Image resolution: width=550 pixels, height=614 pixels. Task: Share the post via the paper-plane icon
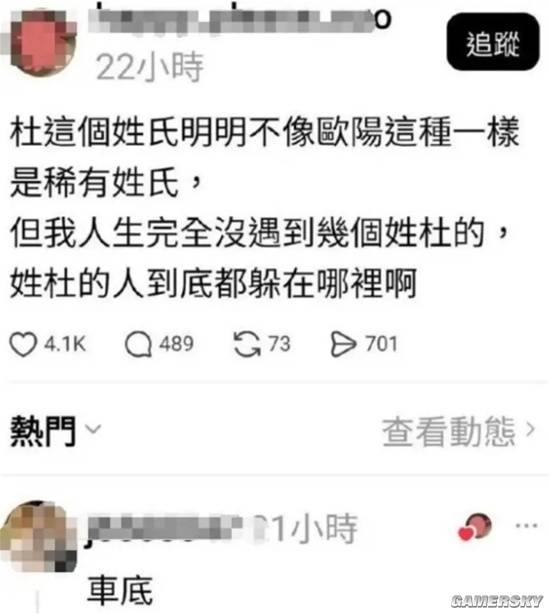[x=343, y=344]
